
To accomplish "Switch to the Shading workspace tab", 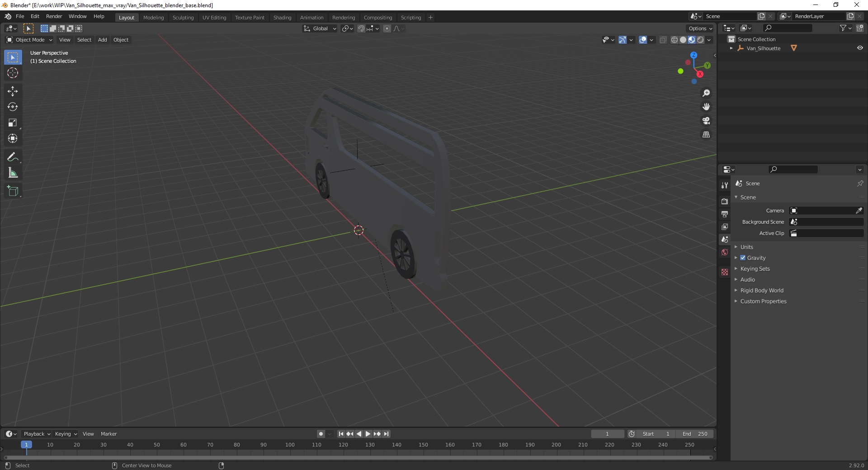I will 282,18.
